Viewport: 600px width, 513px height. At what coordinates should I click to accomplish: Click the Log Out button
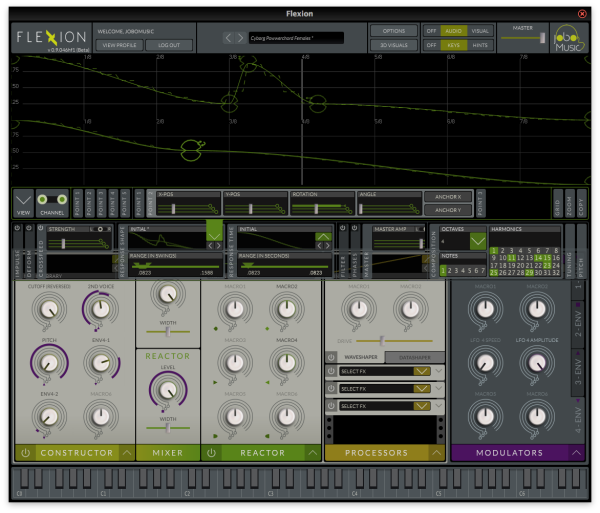coord(169,45)
